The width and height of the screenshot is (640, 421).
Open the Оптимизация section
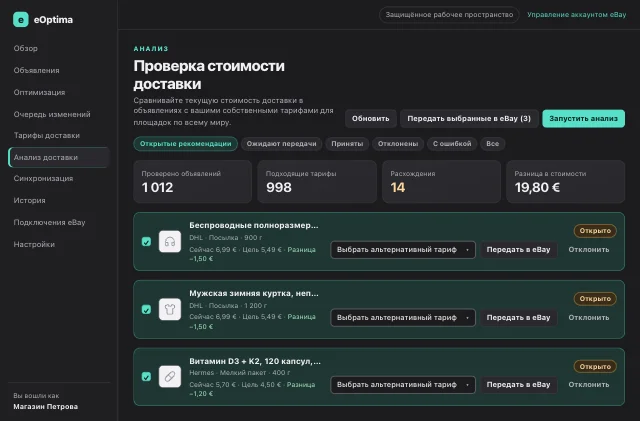[39, 92]
